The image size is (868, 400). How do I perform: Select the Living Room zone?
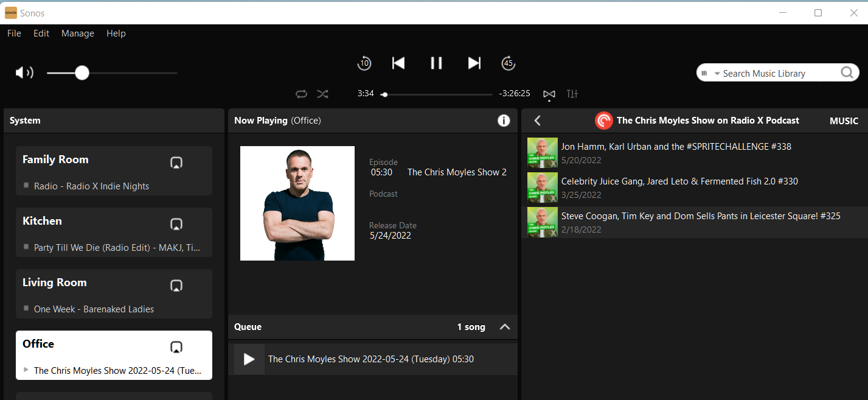(114, 293)
